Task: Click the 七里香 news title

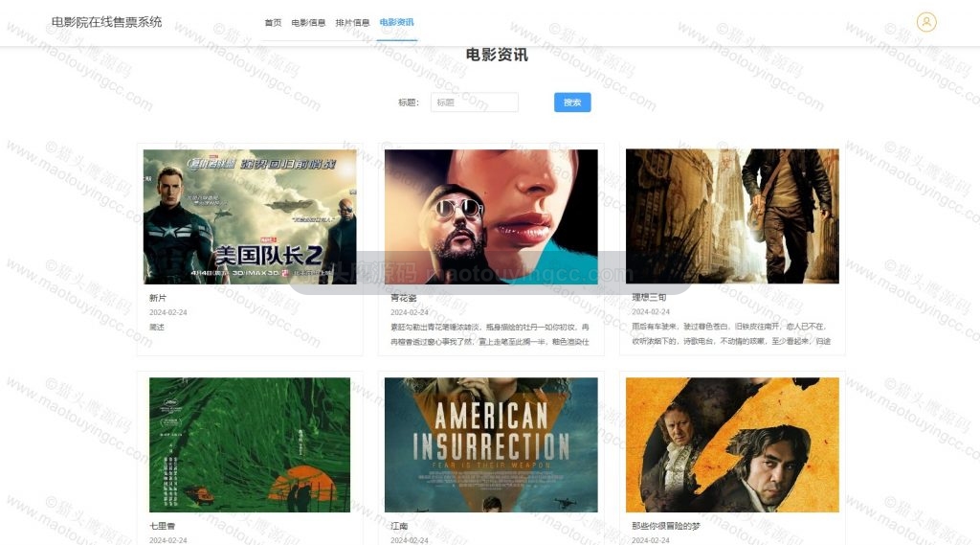Action: pos(162,526)
